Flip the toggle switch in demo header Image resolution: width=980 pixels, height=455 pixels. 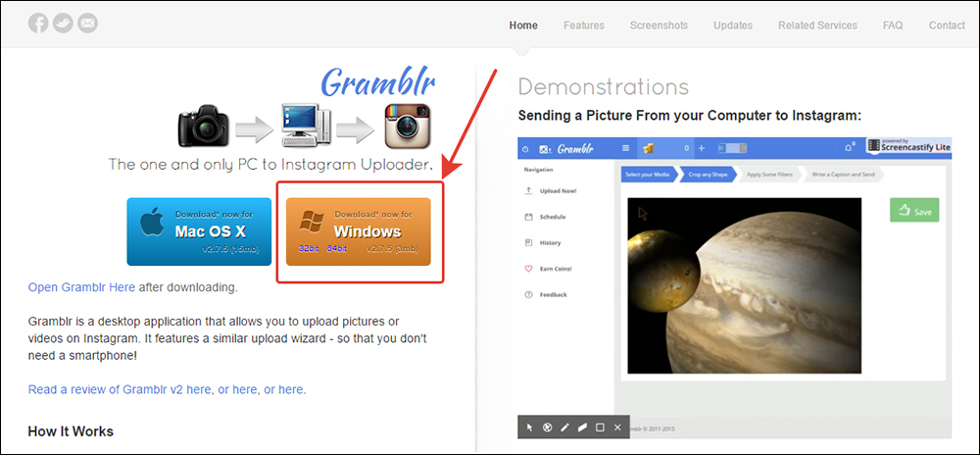[732, 149]
